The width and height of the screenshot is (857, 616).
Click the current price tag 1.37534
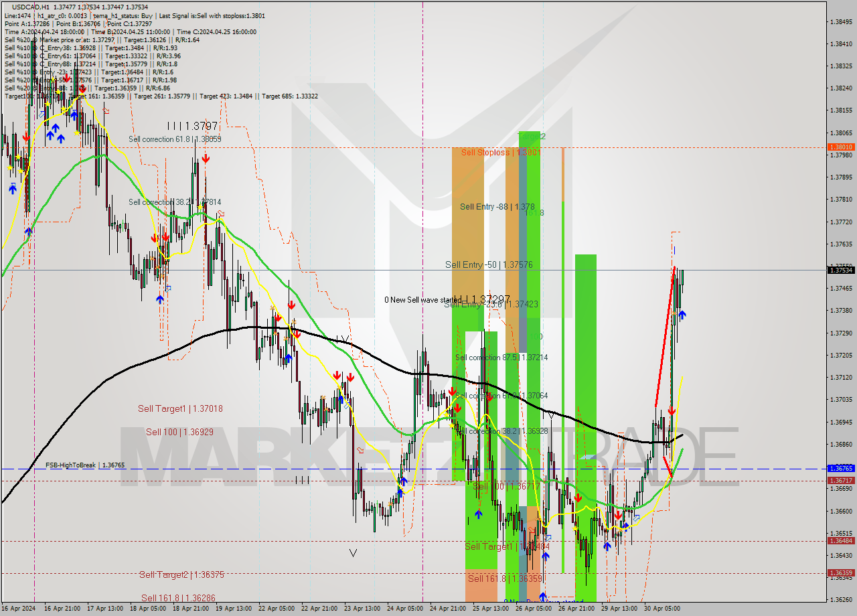(841, 270)
